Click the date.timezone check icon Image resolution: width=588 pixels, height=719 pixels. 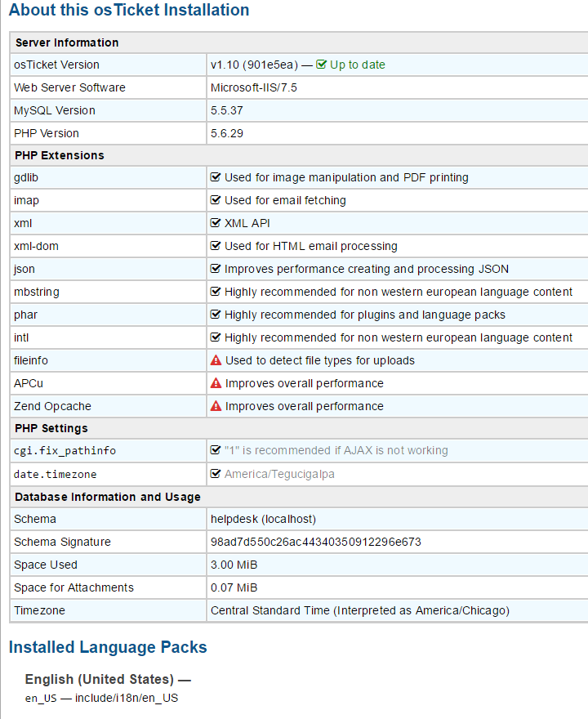[x=216, y=474]
